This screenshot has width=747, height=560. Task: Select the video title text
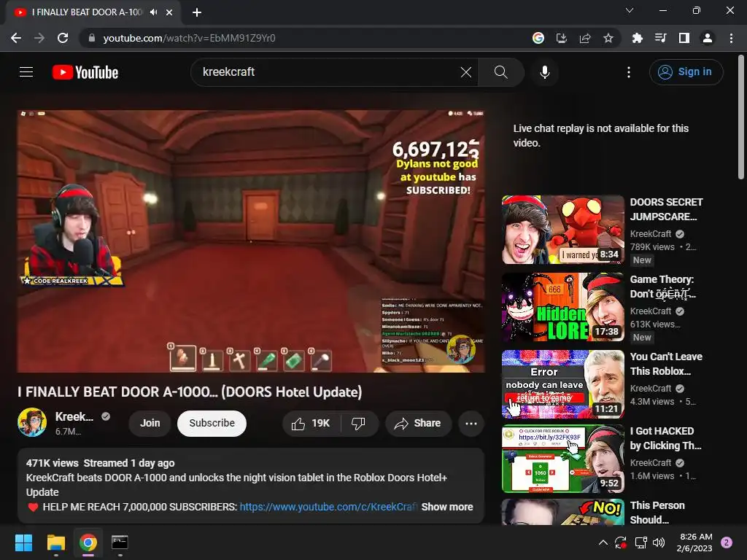click(x=190, y=392)
